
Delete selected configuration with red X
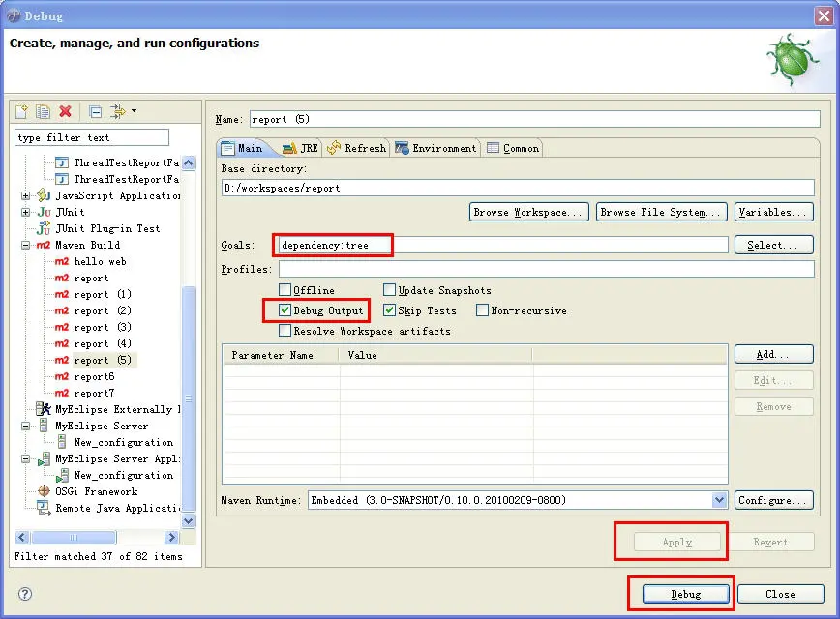click(65, 112)
